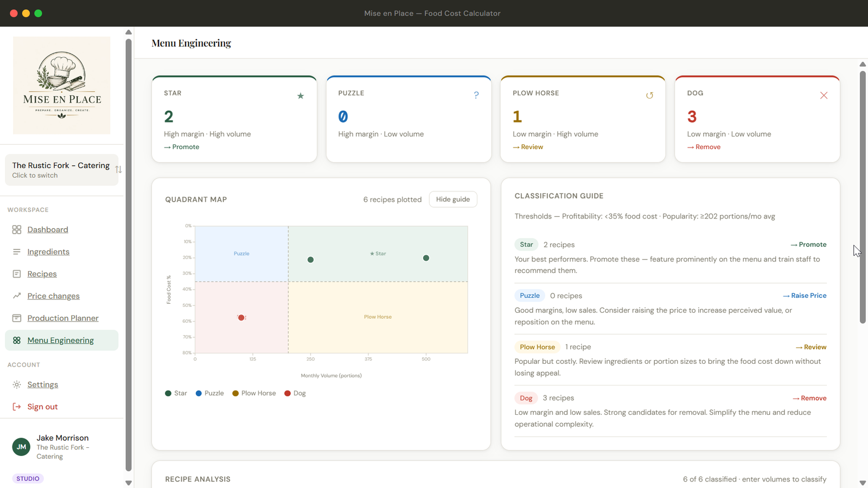The image size is (868, 488).
Task: Click the main page scroll up arrow
Action: pos(863,65)
